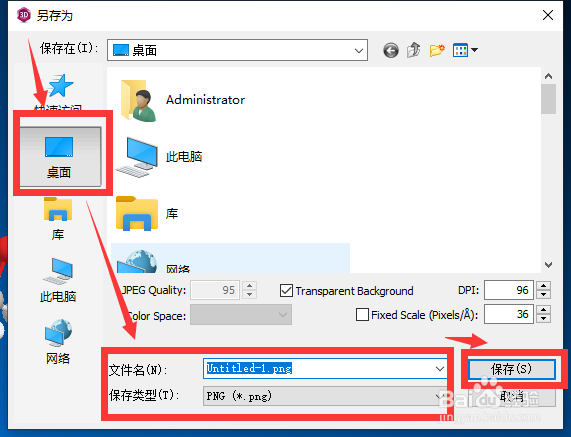Select 桌面 in the places sidebar
Image resolution: width=571 pixels, height=437 pixels.
[x=60, y=157]
